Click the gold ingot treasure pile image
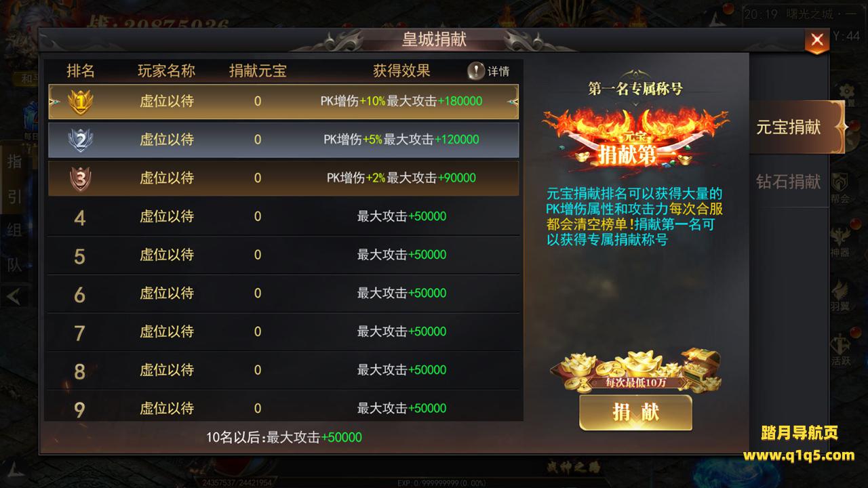 point(635,371)
